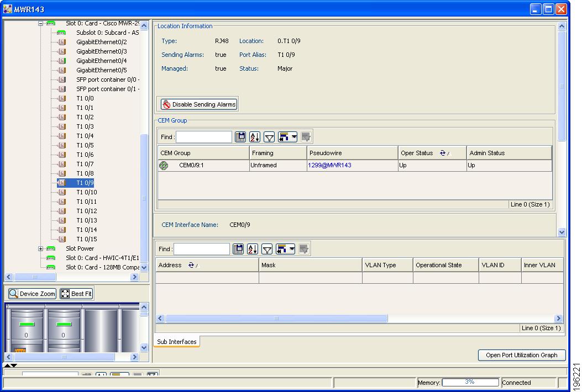Expand the Slot Power tree node
Image resolution: width=582 pixels, height=392 pixels.
point(40,248)
